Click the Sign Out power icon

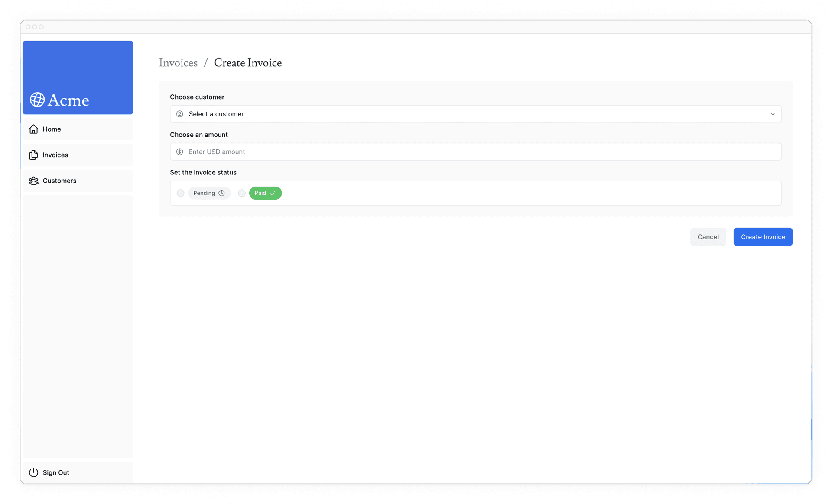coord(33,472)
